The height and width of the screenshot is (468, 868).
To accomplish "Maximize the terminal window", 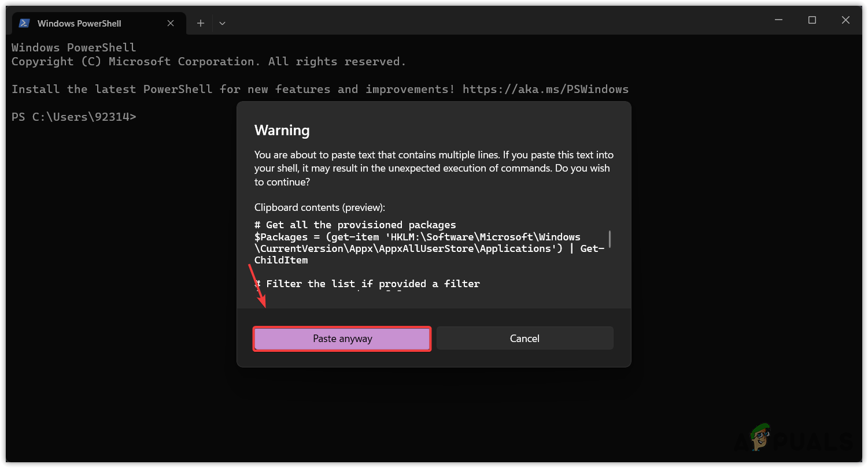I will pos(812,20).
